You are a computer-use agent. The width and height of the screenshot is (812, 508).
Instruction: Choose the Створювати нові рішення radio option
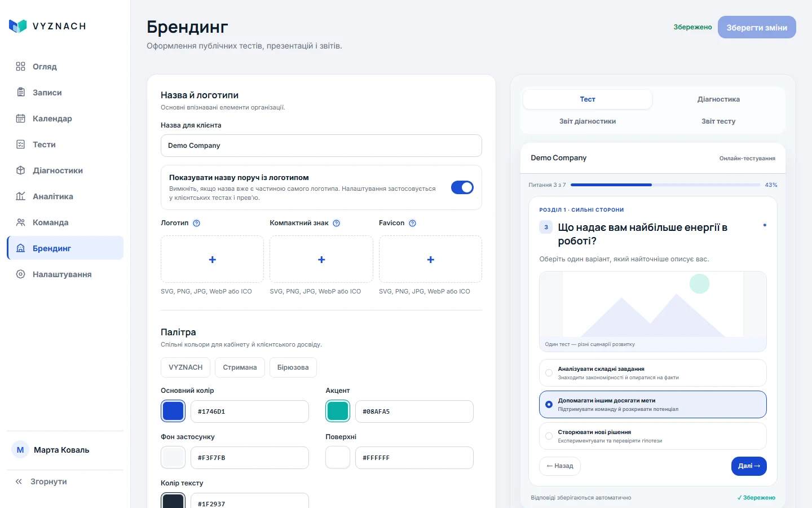pos(653,436)
